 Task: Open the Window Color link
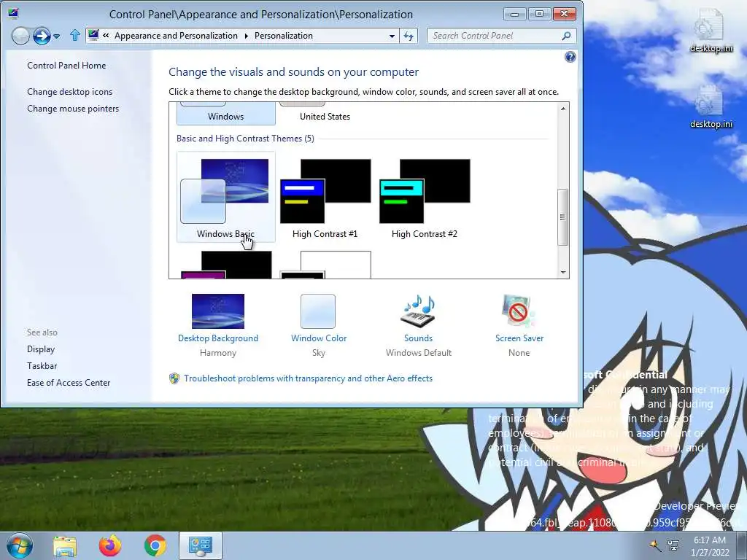point(319,338)
